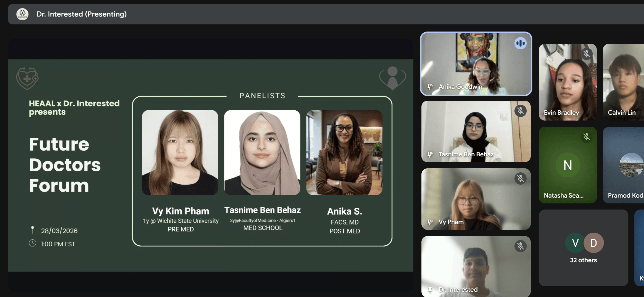644x297 pixels.
Task: Select Calvin Lin's video tile
Action: (624, 83)
